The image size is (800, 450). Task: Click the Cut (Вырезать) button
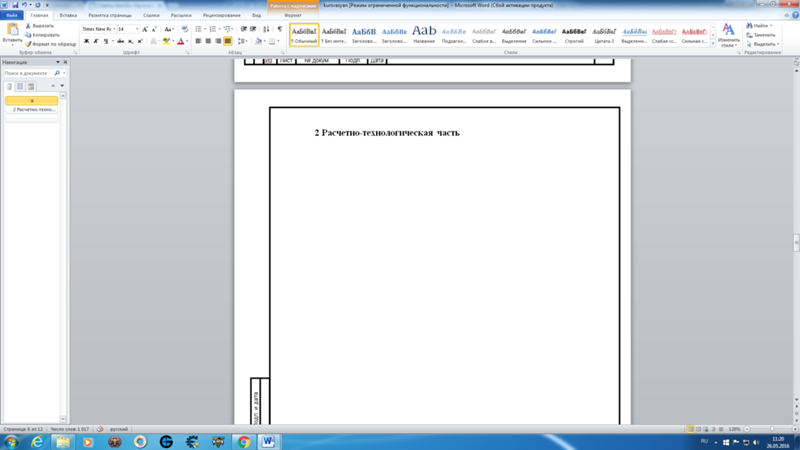tap(42, 26)
